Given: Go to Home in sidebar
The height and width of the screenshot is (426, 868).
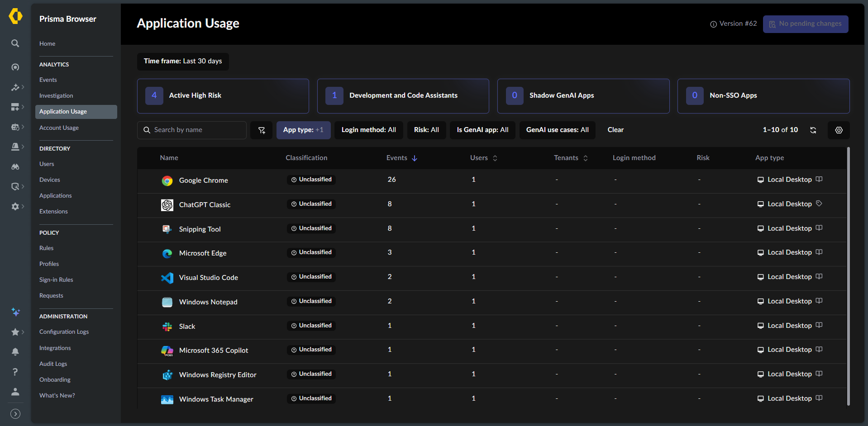Looking at the screenshot, I should pos(47,44).
